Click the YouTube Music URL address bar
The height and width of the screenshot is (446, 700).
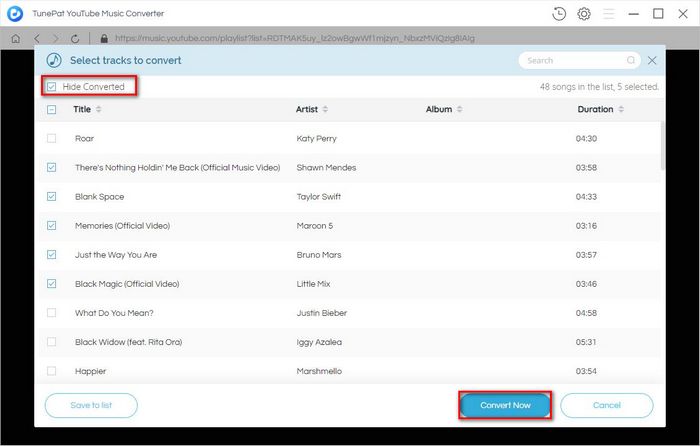(x=295, y=38)
